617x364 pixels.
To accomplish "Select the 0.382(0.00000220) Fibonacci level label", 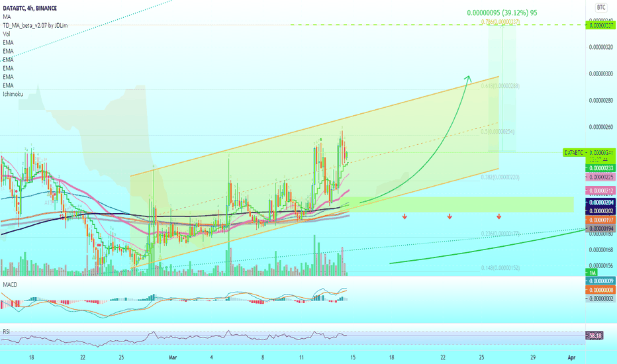I will pyautogui.click(x=500, y=177).
